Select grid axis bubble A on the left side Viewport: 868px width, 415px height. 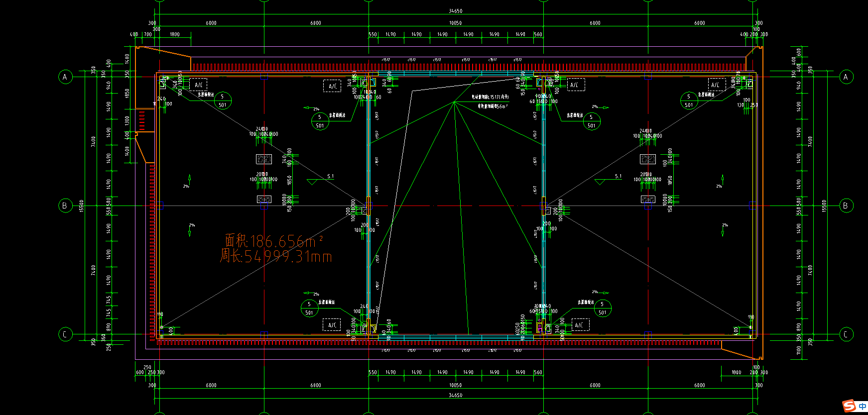pos(65,77)
